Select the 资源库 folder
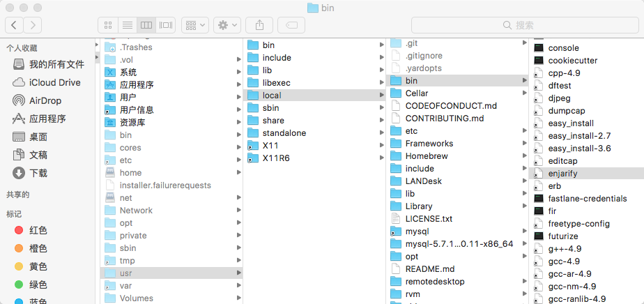The height and width of the screenshot is (304, 644). click(x=171, y=123)
